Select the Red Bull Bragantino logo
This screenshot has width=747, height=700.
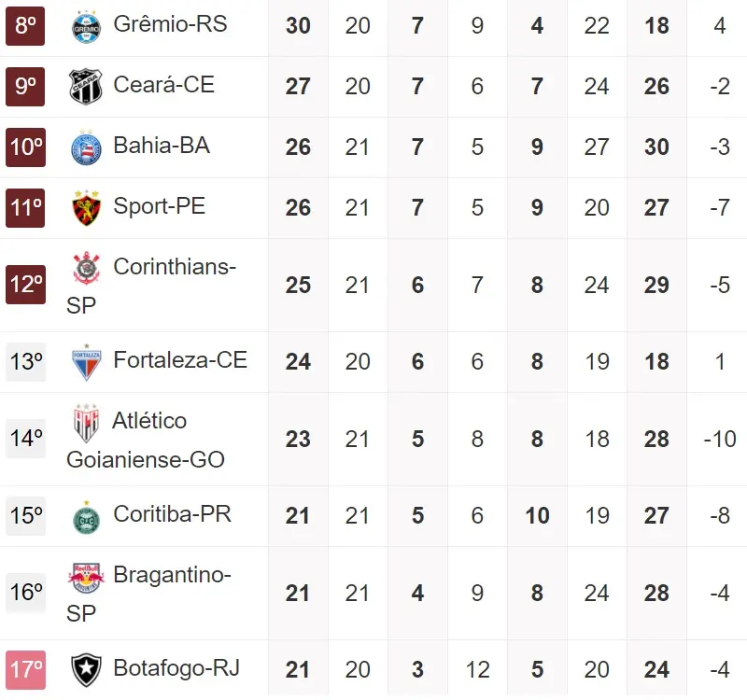[x=84, y=578]
